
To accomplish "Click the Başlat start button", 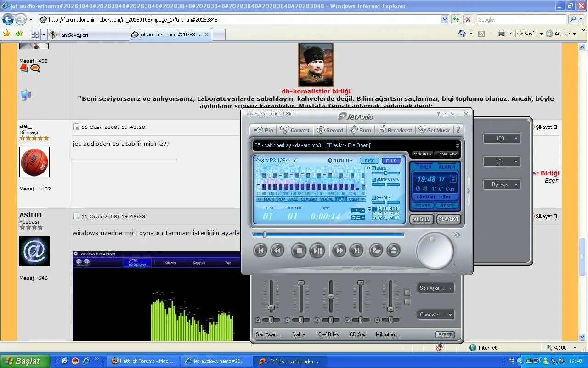I will pos(25,361).
